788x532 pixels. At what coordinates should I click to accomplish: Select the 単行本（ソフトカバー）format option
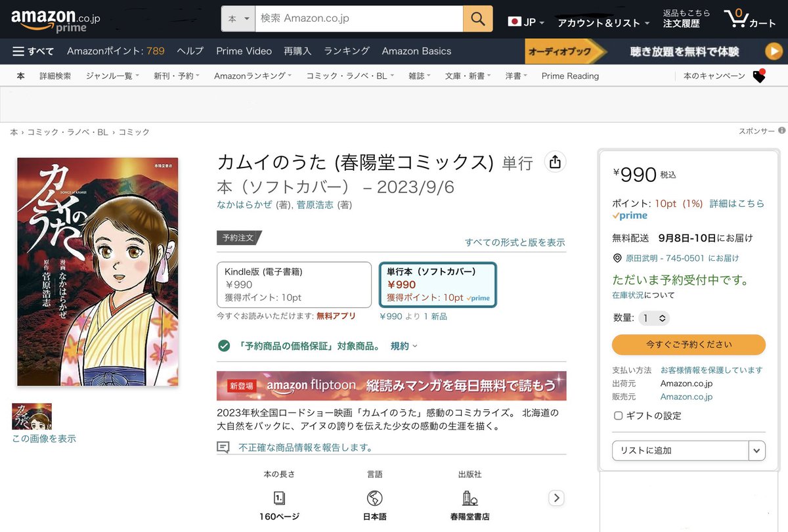pyautogui.click(x=437, y=284)
